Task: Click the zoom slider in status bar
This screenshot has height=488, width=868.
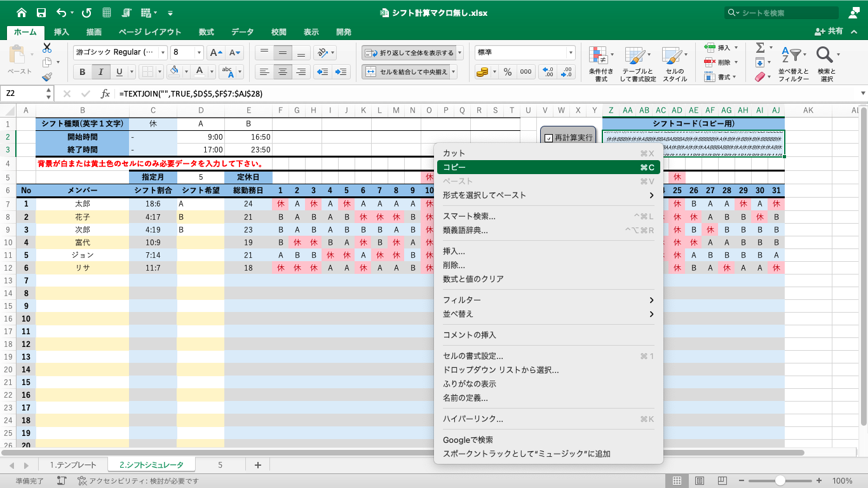Action: tap(780, 481)
